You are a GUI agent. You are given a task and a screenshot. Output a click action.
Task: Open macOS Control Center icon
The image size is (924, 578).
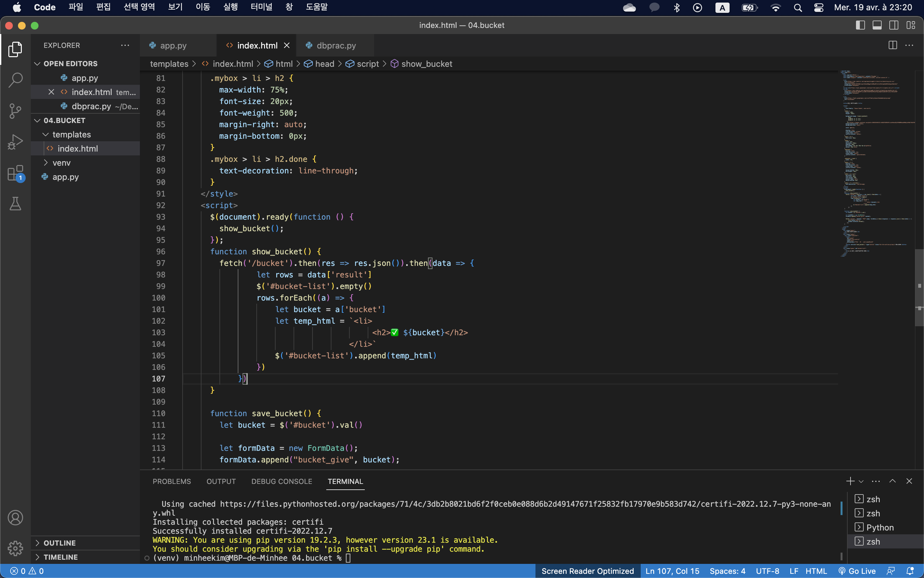[819, 8]
